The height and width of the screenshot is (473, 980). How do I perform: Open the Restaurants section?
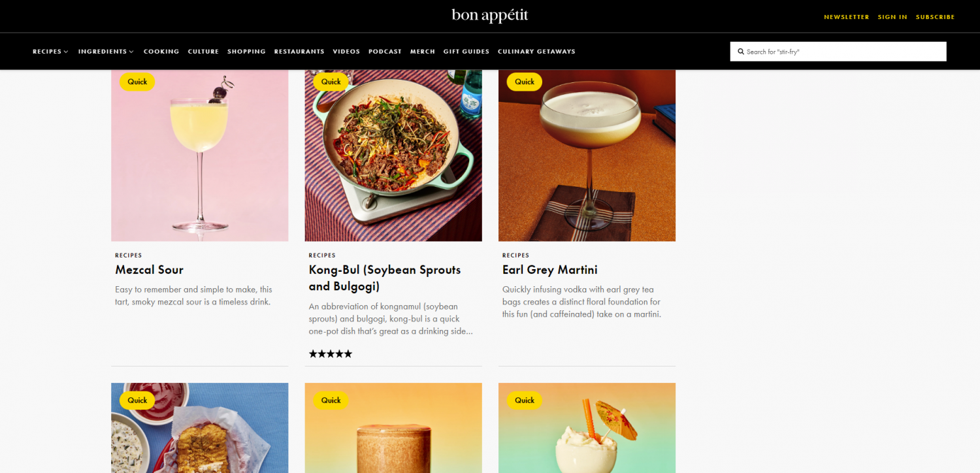point(299,52)
